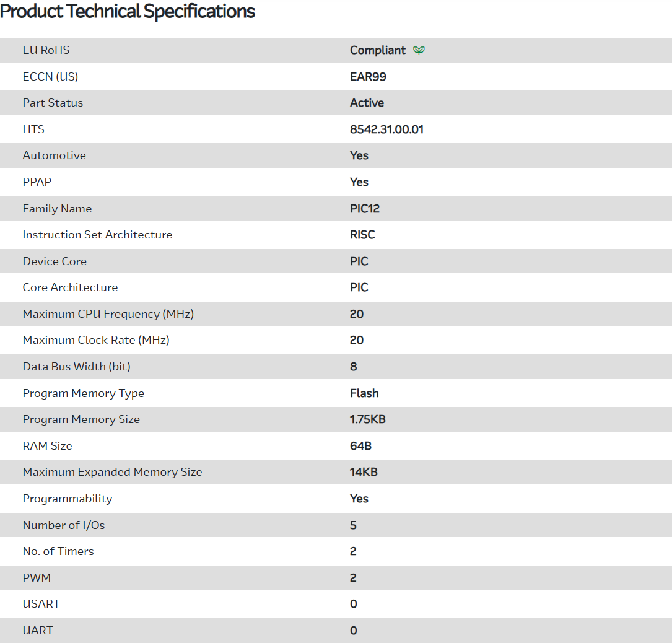Click the Product Technical Specifications heading
672x643 pixels.
coord(128,11)
